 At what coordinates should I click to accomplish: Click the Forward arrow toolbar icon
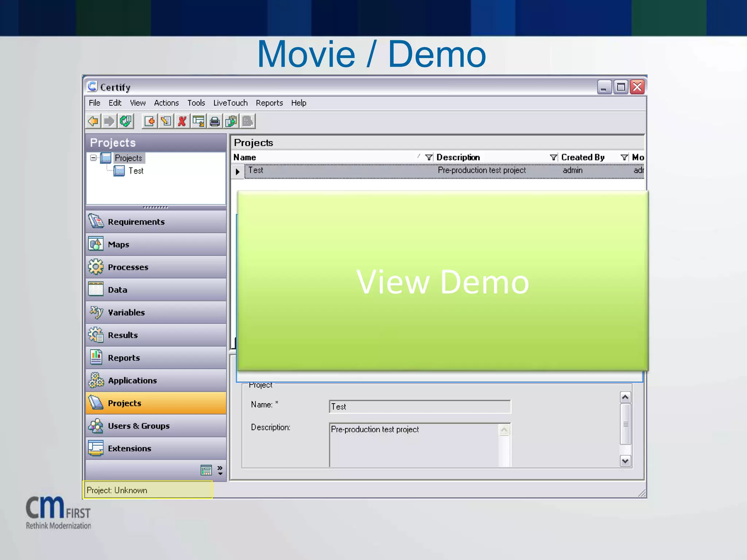pos(109,121)
